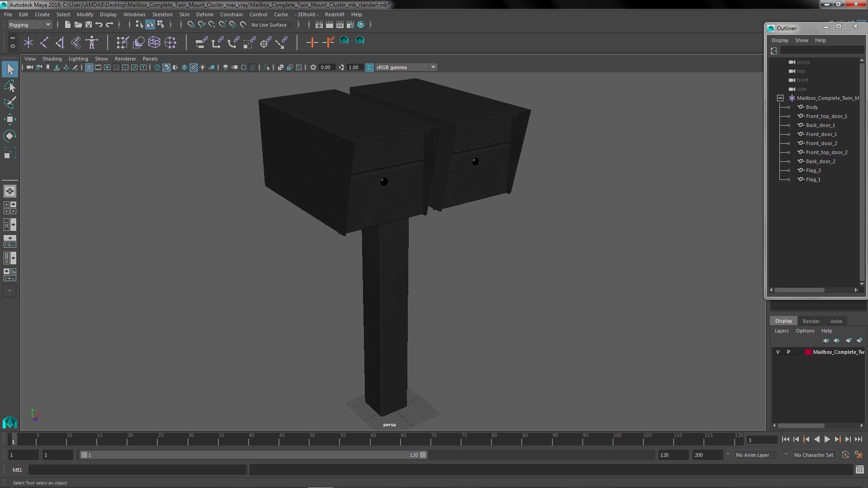The image size is (868, 488).
Task: Jump to the end of the playback range
Action: coord(858,439)
